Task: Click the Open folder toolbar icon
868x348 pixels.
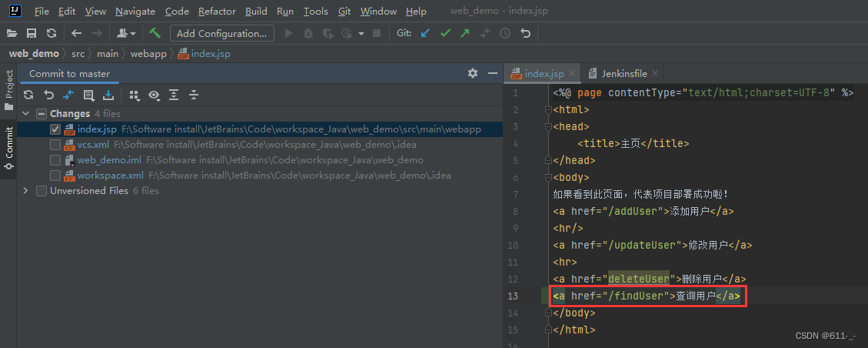Action: pos(12,34)
